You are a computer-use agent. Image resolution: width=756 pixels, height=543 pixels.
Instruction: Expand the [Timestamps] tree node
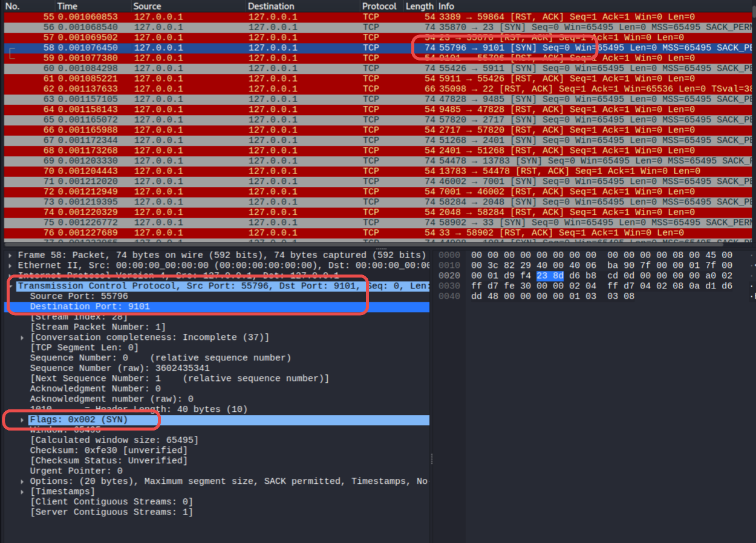coord(22,492)
